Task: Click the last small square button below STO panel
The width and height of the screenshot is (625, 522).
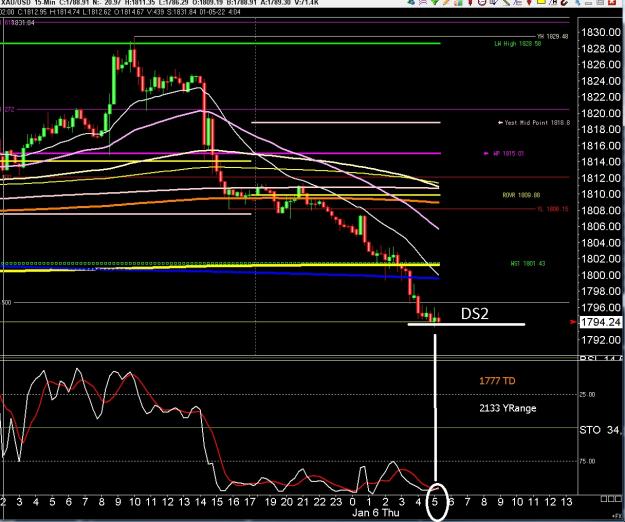Action: 617,499
